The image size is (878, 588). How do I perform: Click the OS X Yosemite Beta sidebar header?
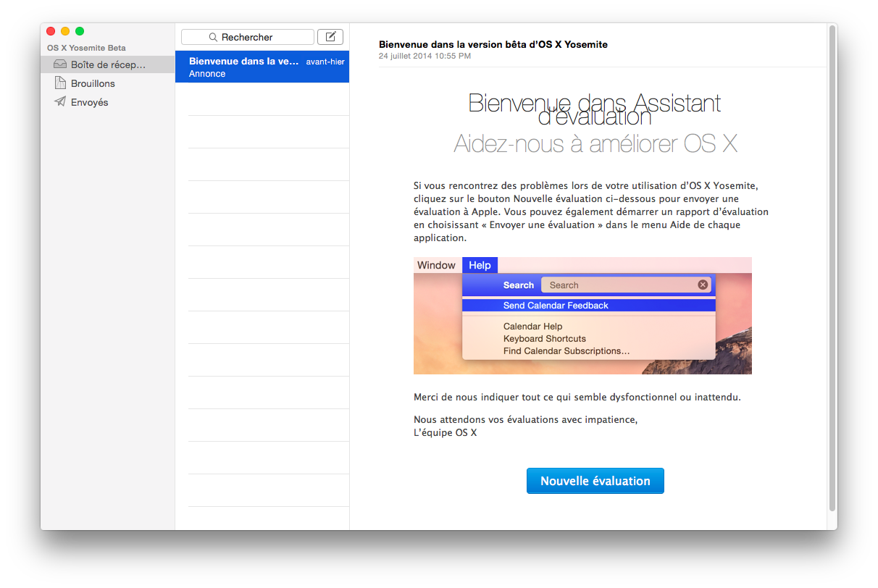tap(86, 48)
